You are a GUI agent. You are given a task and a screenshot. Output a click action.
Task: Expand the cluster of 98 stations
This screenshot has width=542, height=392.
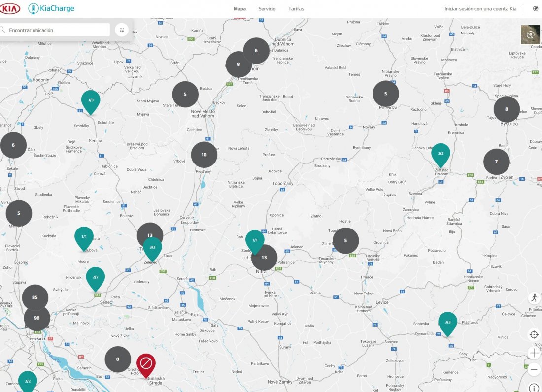click(x=37, y=318)
